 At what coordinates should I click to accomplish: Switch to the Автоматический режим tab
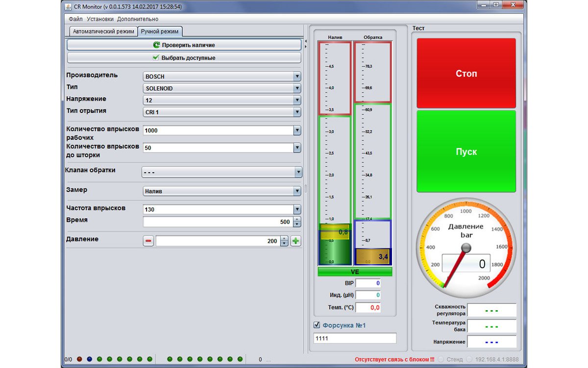tap(103, 31)
